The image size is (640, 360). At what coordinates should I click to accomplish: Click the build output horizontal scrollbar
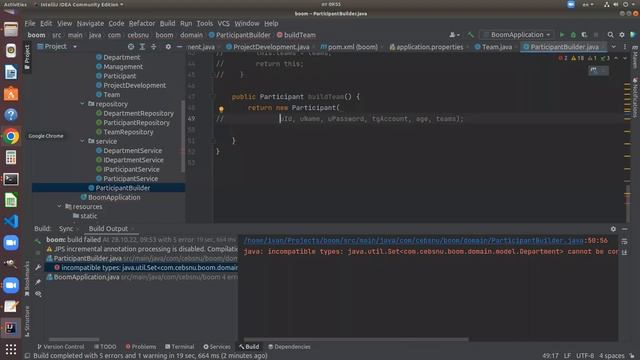point(356,339)
